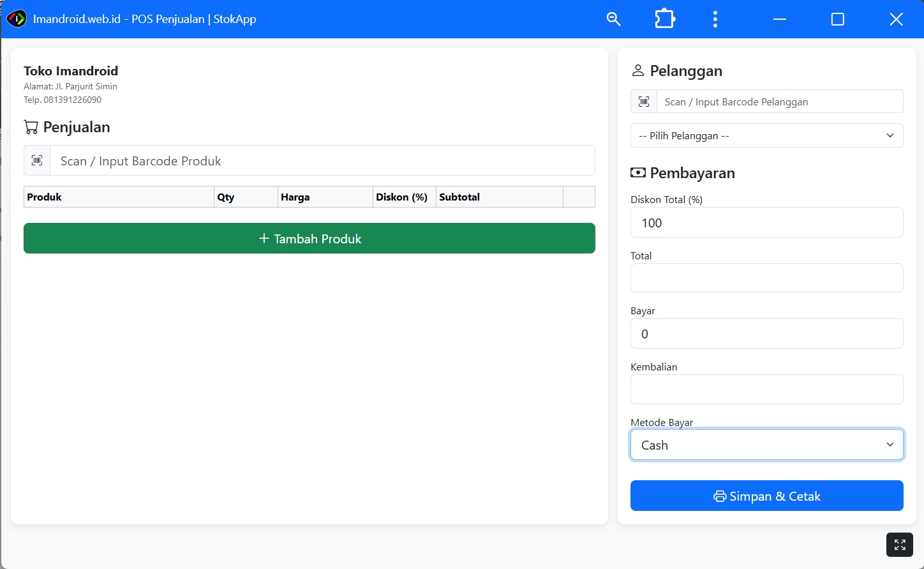The width and height of the screenshot is (924, 569).
Task: Click the Diskon (%) column header
Action: [x=405, y=197]
